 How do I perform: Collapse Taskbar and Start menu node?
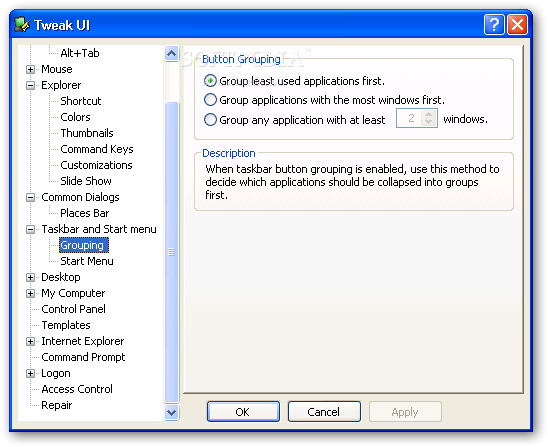click(x=30, y=229)
